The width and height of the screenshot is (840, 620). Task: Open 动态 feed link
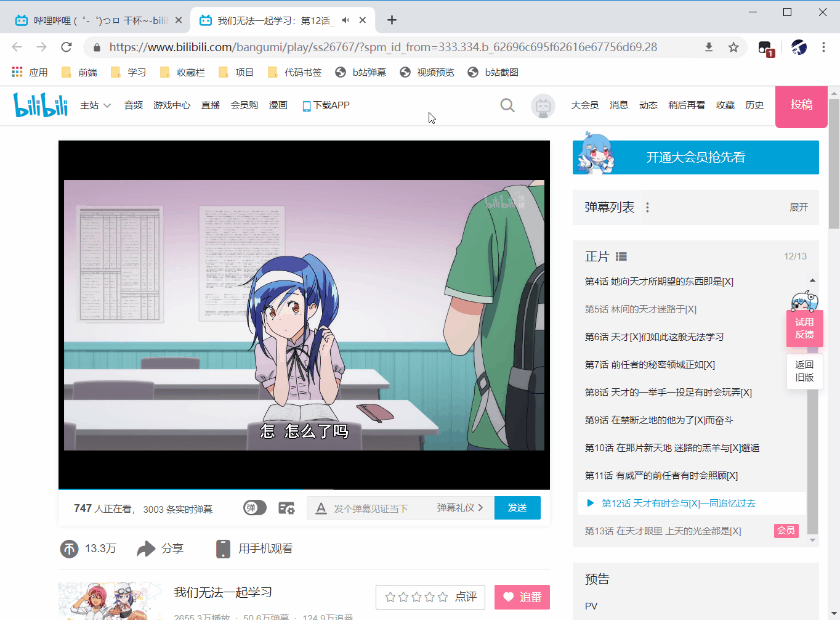click(x=648, y=105)
